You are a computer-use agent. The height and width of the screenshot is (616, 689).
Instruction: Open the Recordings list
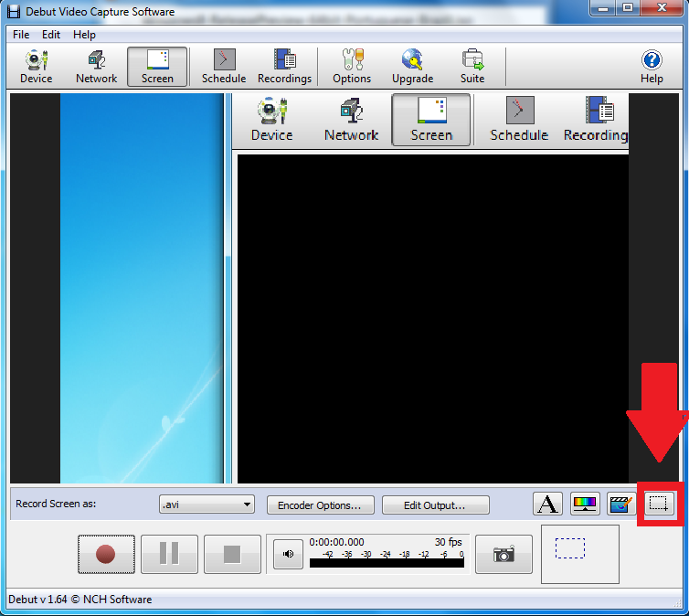click(x=284, y=67)
